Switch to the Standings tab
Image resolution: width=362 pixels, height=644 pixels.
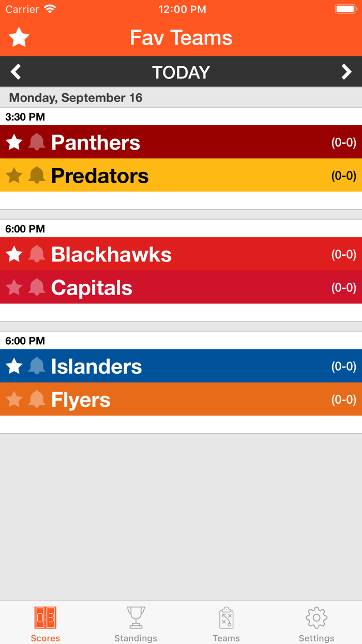pyautogui.click(x=135, y=624)
